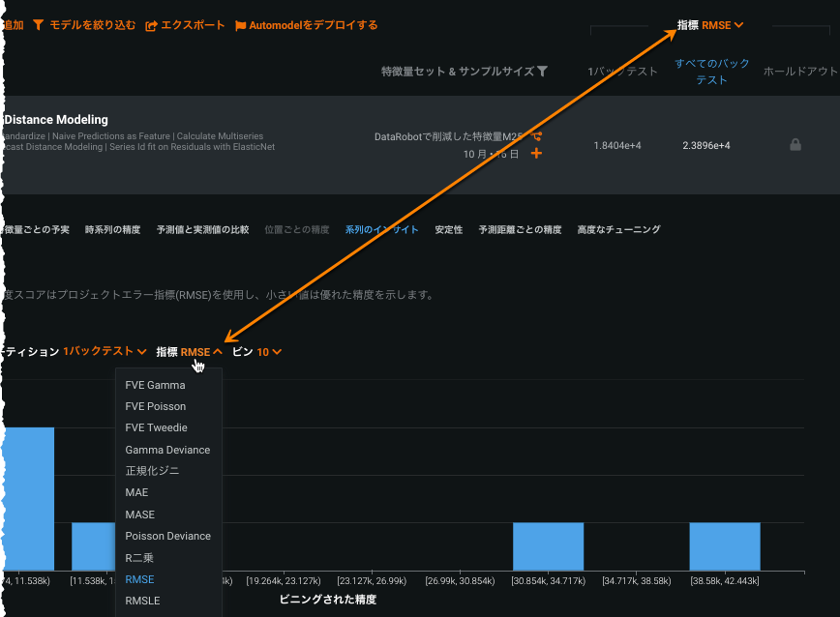The height and width of the screenshot is (617, 840).
Task: Go to the 予測距離ごとの精度 tab
Action: click(x=520, y=230)
